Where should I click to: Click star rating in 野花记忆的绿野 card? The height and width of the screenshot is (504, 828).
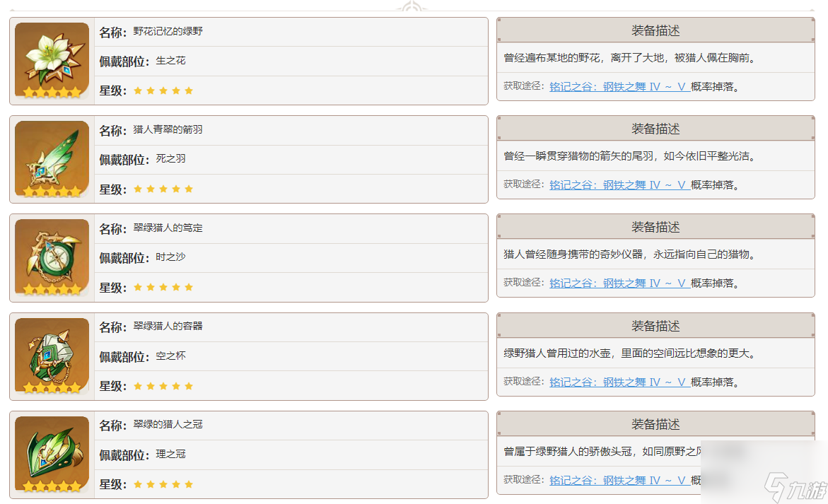tap(163, 90)
